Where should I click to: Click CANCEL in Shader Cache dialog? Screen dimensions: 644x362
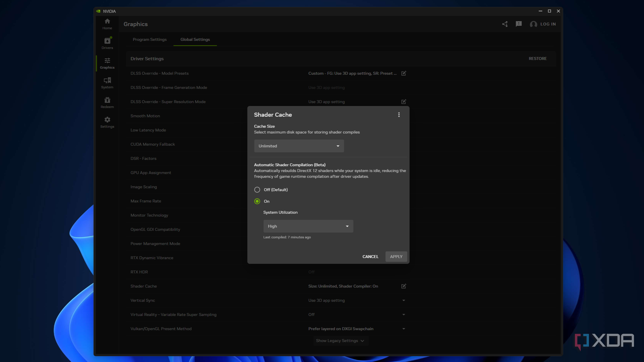pos(370,257)
